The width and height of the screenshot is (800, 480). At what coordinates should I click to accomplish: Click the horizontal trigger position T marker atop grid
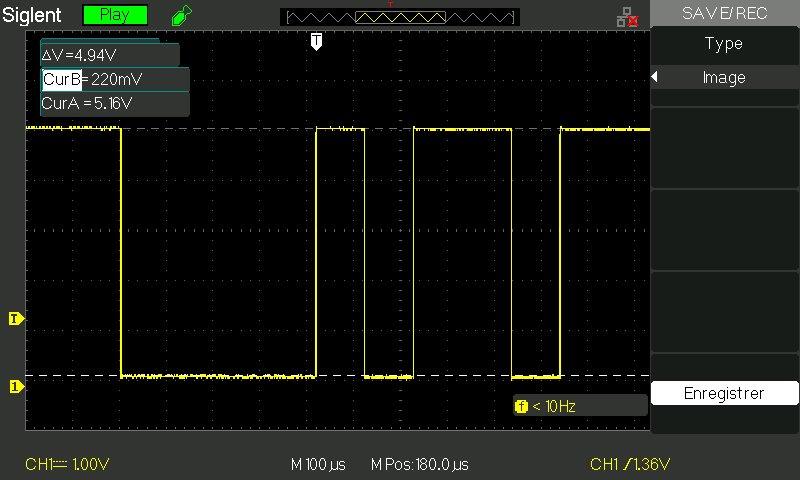[316, 41]
